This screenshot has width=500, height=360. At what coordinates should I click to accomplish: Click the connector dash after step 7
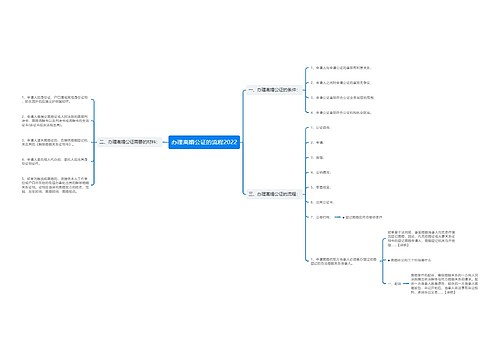[x=337, y=217]
